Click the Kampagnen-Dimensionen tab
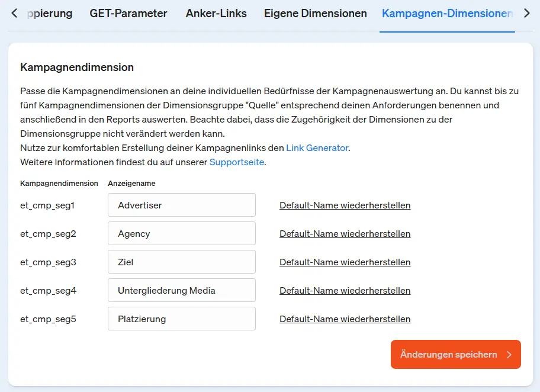 point(447,13)
